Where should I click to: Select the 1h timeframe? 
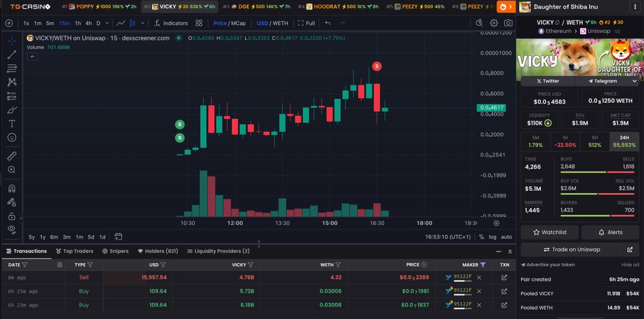78,23
